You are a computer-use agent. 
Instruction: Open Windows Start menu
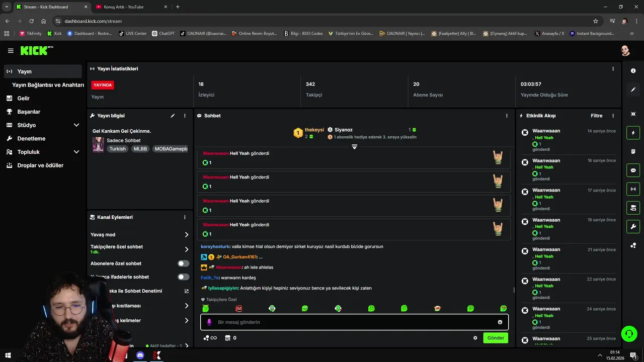coord(8,355)
